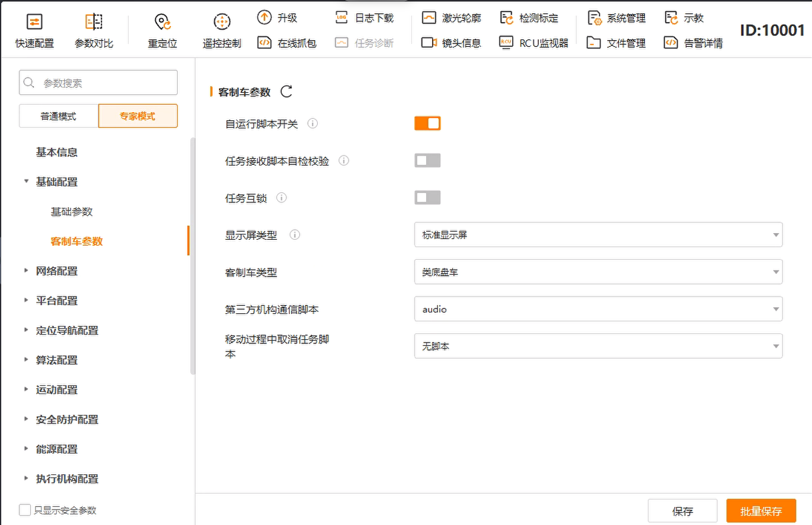This screenshot has width=812, height=525.
Task: Switch to 普通模式 tab
Action: 58,116
